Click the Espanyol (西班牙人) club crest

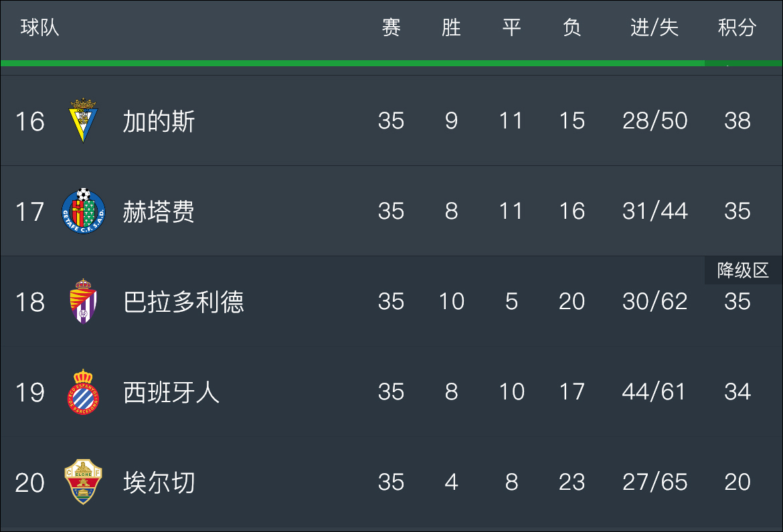point(83,391)
